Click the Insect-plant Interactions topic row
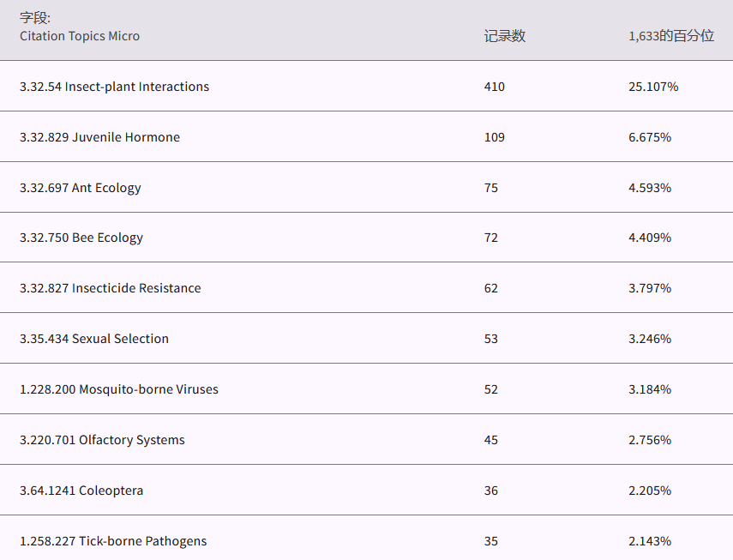The width and height of the screenshot is (733, 560). click(114, 87)
